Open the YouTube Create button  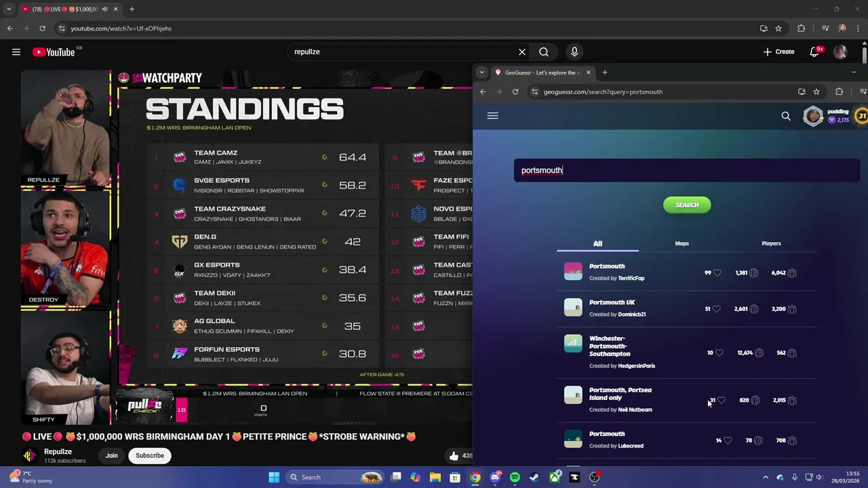tap(778, 52)
